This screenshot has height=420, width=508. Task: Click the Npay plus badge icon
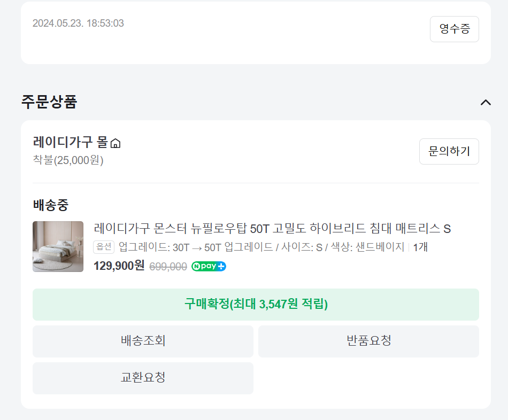pyautogui.click(x=209, y=266)
